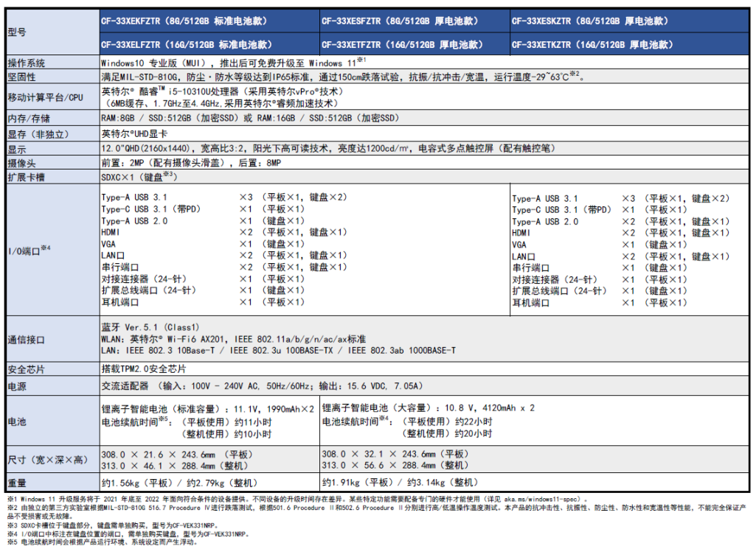The height and width of the screenshot is (549, 756).
Task: Click footnote ※4 about I/O端口 keyboard
Action: [x=128, y=534]
